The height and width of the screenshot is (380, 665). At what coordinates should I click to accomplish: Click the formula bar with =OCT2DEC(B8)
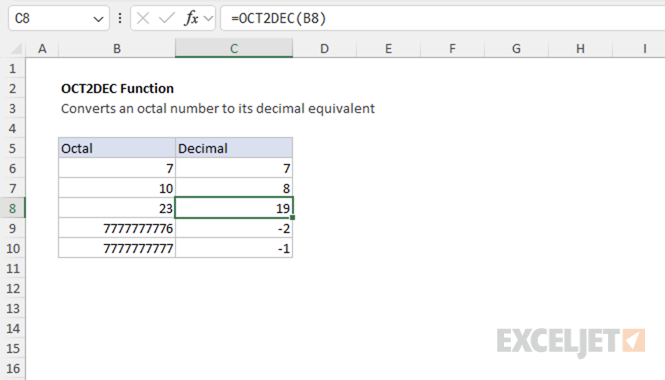(x=443, y=18)
